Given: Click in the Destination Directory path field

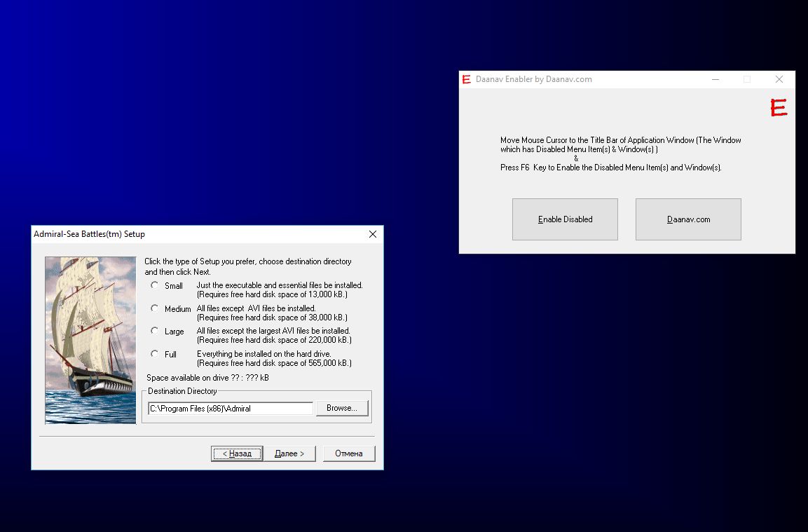Looking at the screenshot, I should 231,408.
